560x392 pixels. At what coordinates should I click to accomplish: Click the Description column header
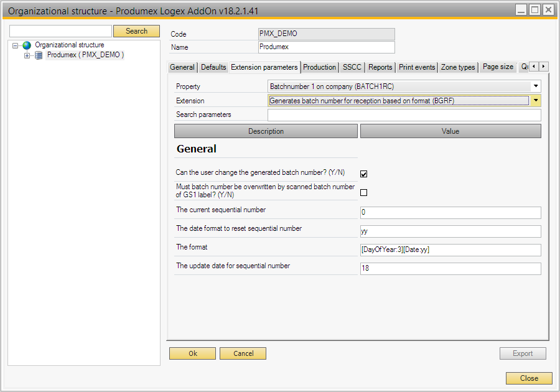click(266, 131)
